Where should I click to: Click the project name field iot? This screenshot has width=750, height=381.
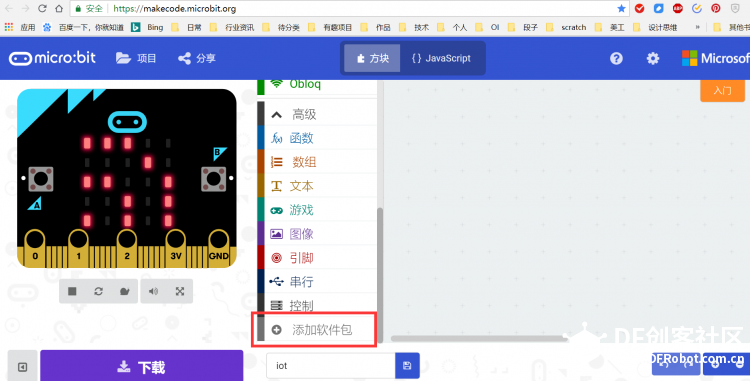click(x=331, y=366)
